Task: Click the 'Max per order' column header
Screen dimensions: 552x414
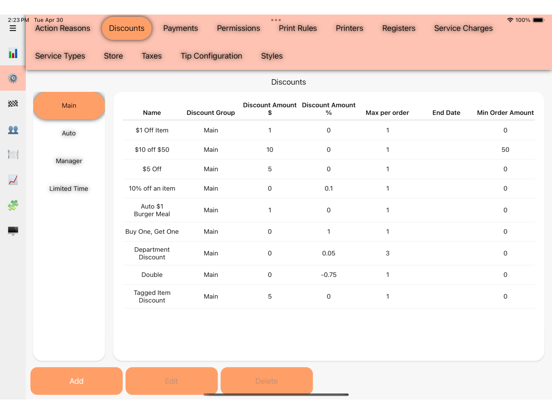Action: click(387, 113)
